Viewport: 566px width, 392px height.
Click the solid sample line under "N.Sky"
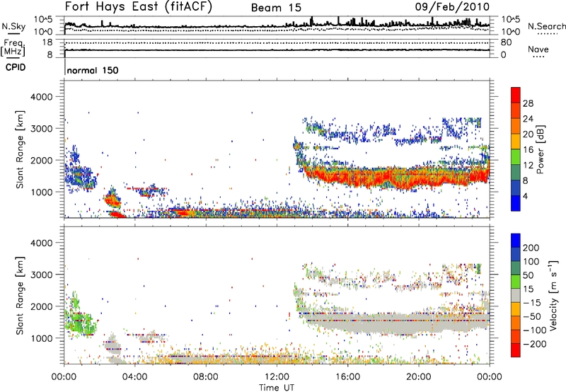point(13,33)
